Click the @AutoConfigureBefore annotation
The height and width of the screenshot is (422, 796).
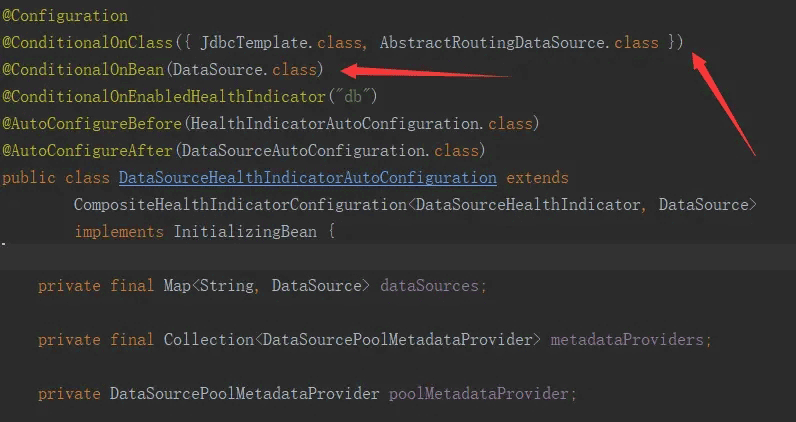coord(92,124)
